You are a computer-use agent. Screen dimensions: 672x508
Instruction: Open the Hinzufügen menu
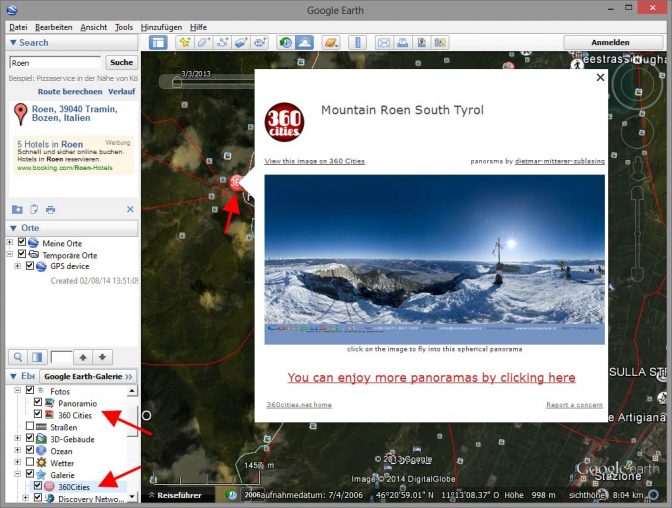click(x=161, y=27)
